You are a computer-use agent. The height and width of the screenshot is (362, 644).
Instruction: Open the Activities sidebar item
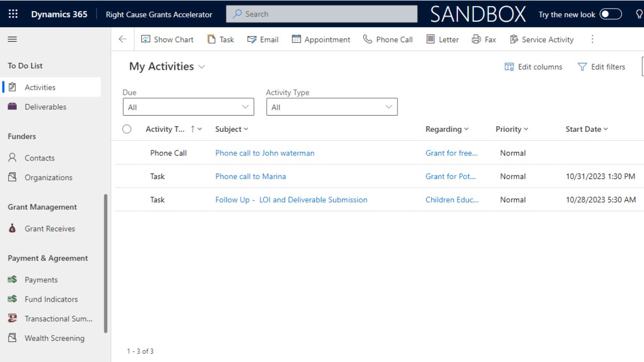(x=51, y=87)
